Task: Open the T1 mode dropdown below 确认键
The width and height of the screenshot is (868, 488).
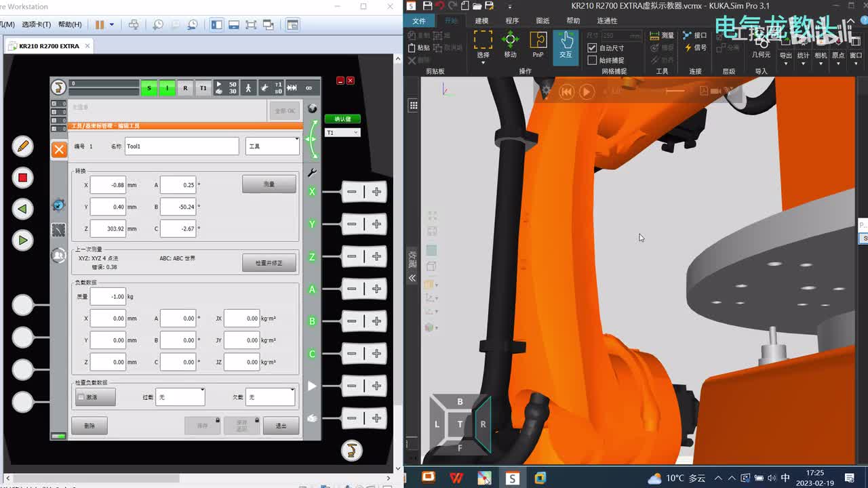Action: pos(342,132)
